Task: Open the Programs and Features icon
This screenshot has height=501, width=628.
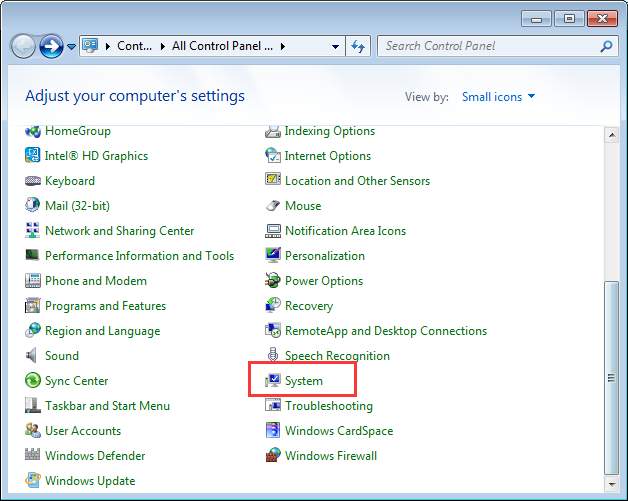Action: 32,306
